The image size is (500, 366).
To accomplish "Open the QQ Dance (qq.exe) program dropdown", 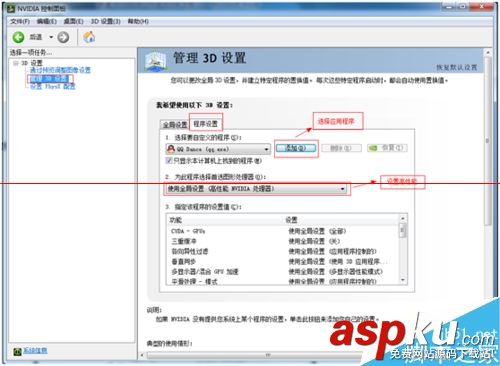I will coord(218,149).
